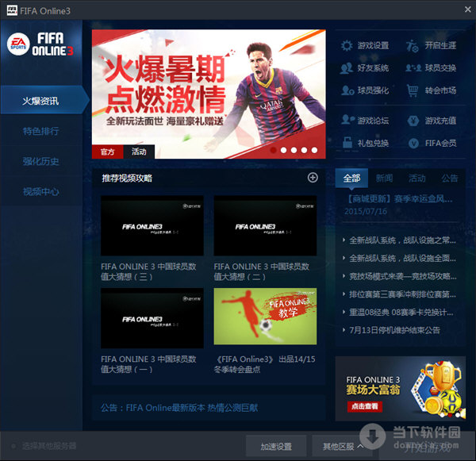Image resolution: width=476 pixels, height=461 pixels.
Task: Click the 点击查看 red button
Action: 365,406
